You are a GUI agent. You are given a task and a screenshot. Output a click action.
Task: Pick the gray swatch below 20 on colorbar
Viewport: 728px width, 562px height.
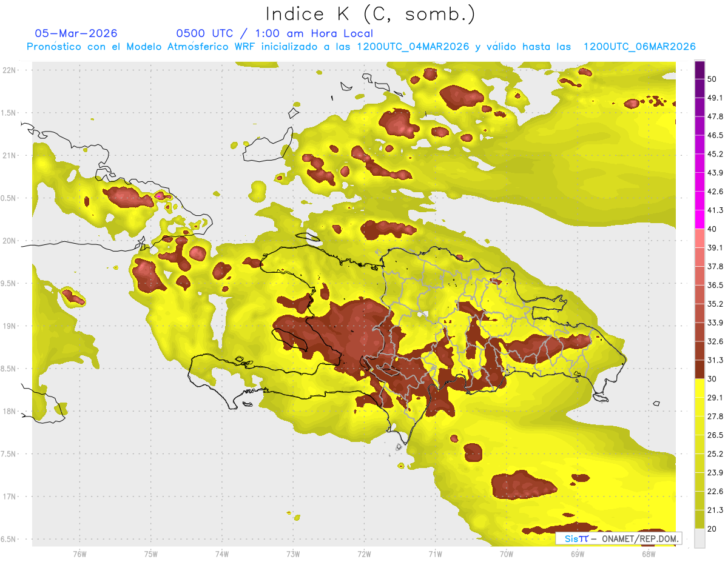pos(700,538)
